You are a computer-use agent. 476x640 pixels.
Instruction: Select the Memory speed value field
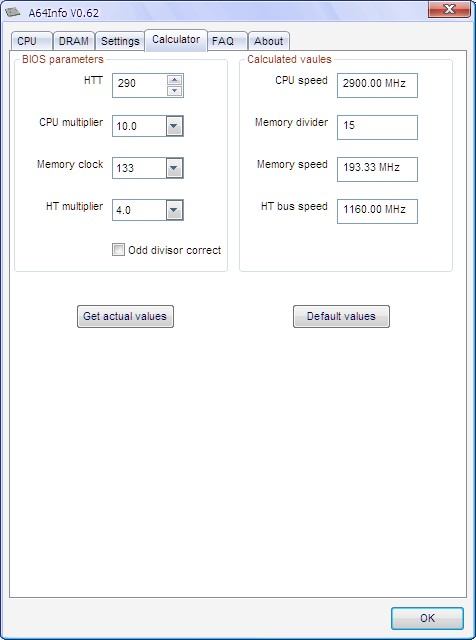377,169
